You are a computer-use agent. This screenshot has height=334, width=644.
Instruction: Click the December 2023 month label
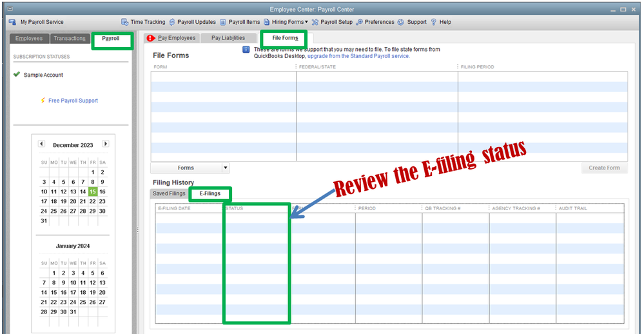pos(73,145)
